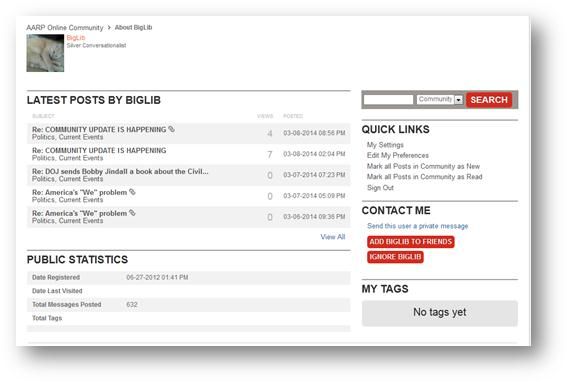Click the red SEARCH button
This screenshot has width=567, height=382.
(489, 100)
